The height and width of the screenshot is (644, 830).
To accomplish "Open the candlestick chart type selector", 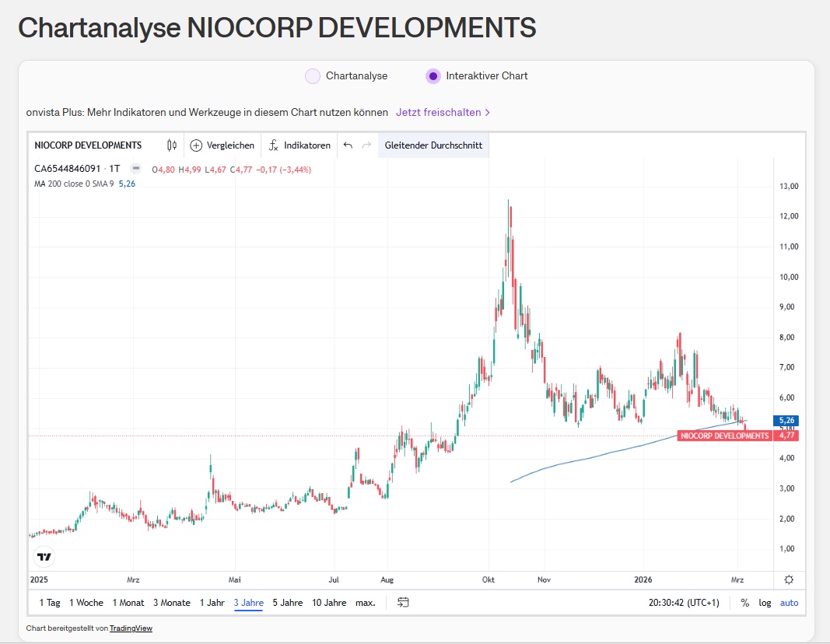I will (x=172, y=145).
